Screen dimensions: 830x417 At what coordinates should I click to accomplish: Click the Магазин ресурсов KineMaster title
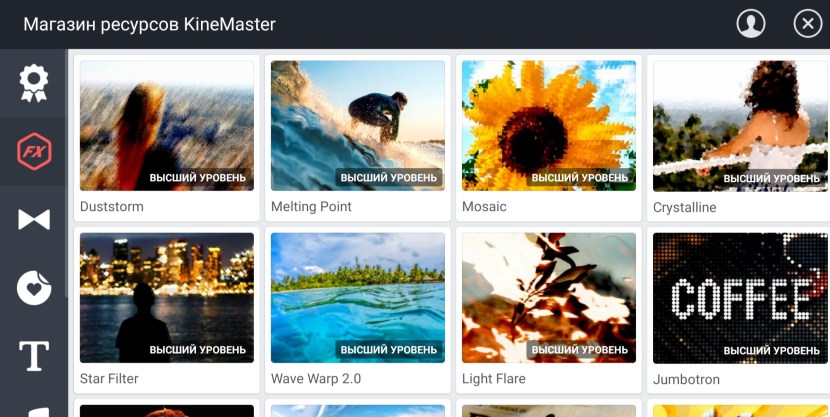click(x=149, y=24)
